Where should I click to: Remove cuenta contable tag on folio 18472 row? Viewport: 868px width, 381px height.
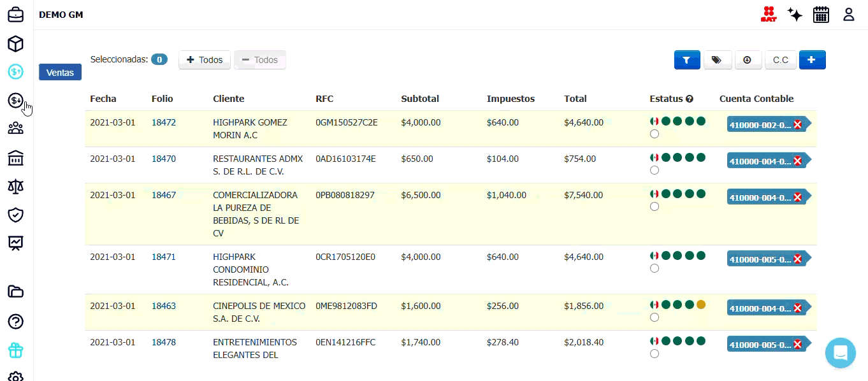point(797,125)
